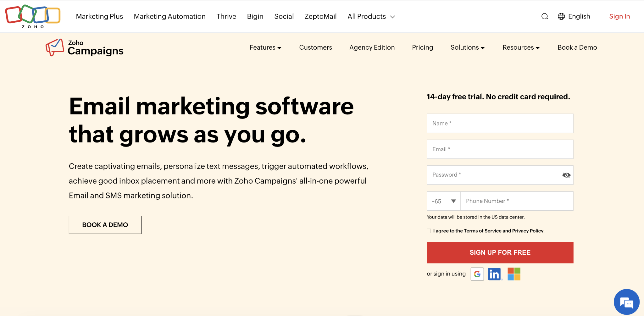Screen dimensions: 644x316
Task: Click inside the Email input field
Action: tap(500, 149)
